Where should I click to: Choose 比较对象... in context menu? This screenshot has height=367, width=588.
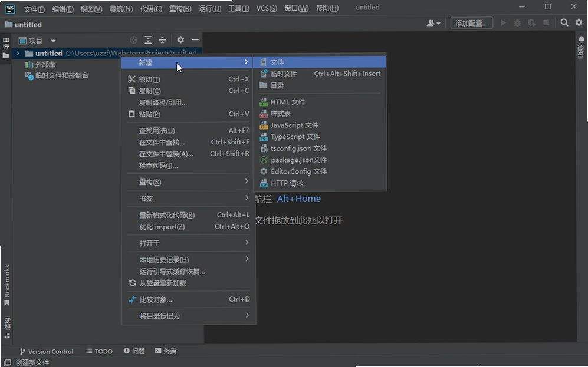pos(188,300)
